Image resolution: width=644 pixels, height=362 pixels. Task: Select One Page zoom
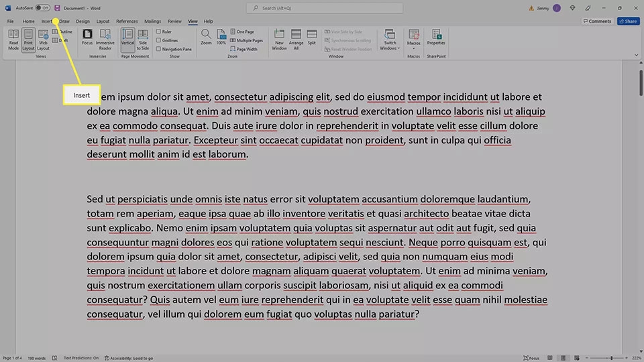[x=242, y=32]
